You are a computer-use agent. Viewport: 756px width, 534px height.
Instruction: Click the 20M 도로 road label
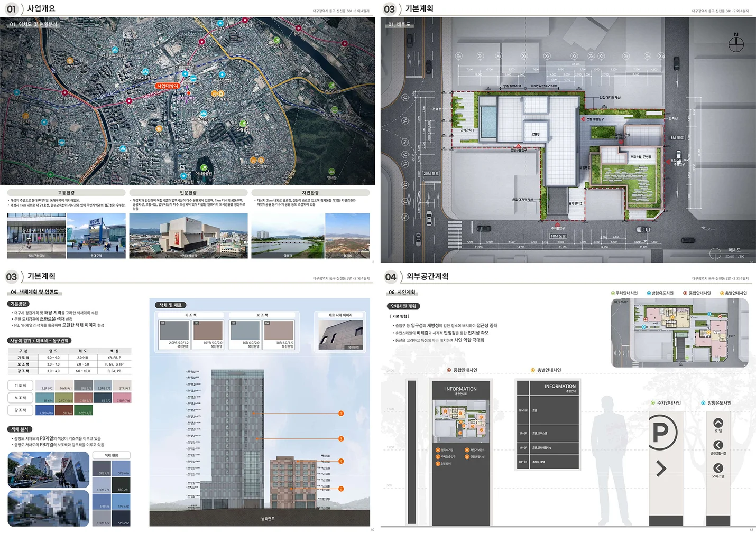[x=431, y=173]
